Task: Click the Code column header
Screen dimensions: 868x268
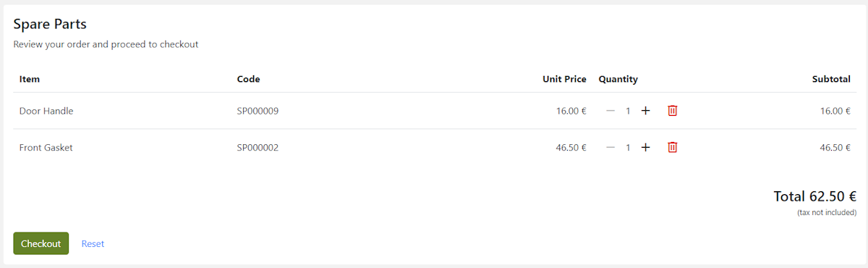Action: click(x=248, y=79)
